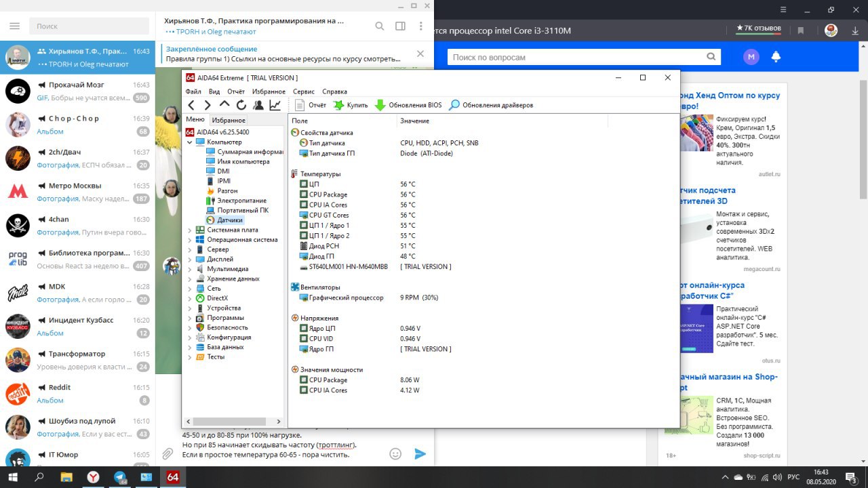Open the Метро Москвы chat in Telegram

(77, 192)
